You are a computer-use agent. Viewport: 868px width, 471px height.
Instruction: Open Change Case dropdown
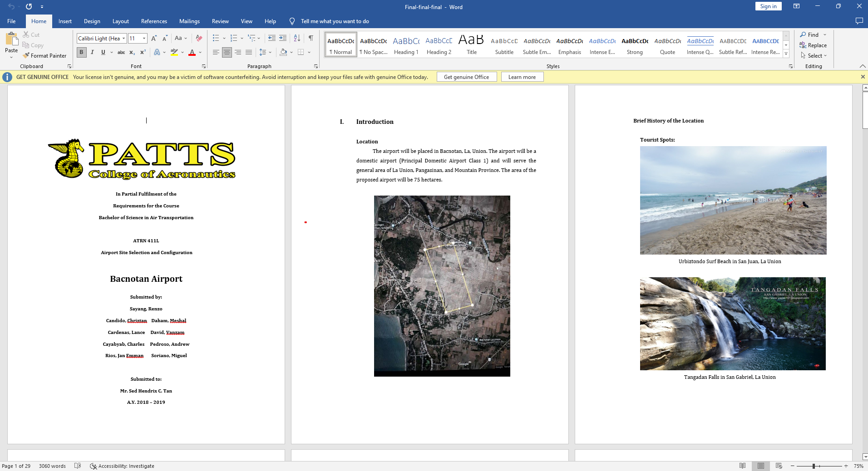[x=181, y=39]
